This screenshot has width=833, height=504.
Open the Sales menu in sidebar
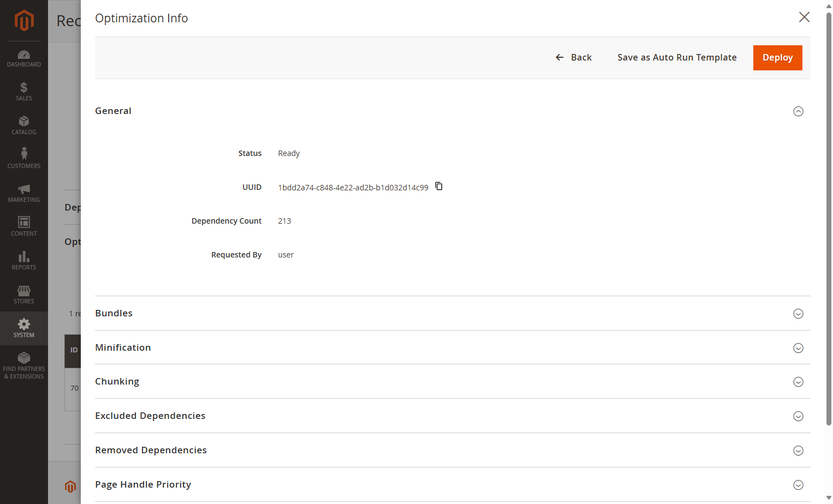[x=24, y=92]
